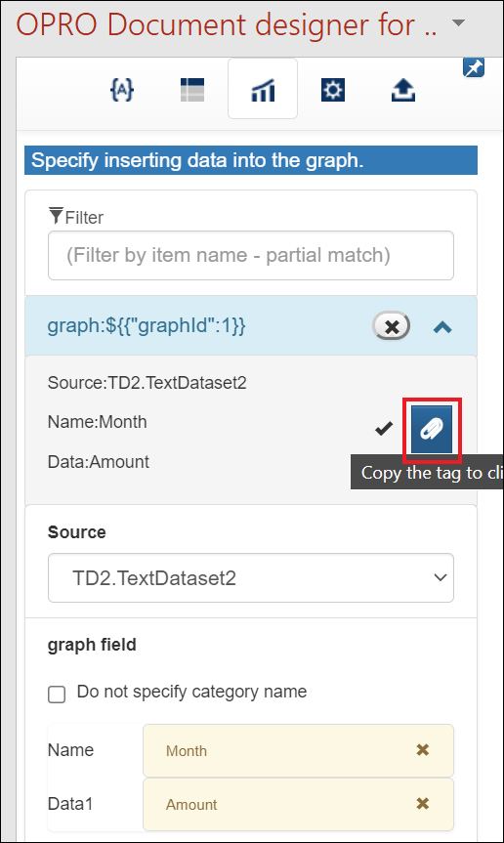Enable Do not specify category name

pyautogui.click(x=57, y=695)
